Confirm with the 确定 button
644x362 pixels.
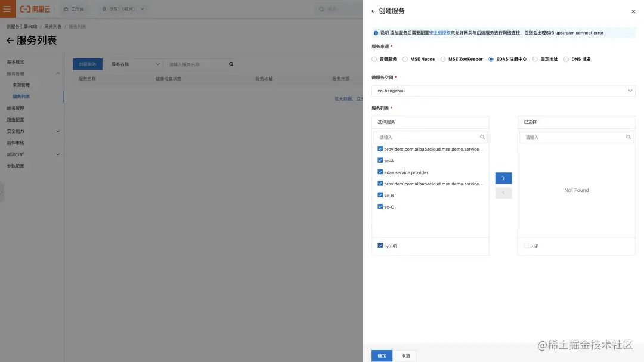tap(382, 356)
